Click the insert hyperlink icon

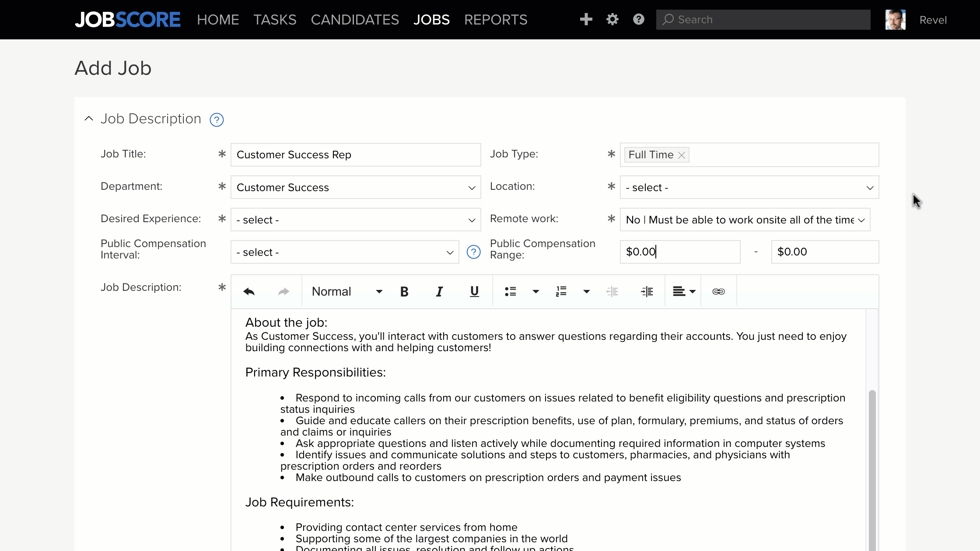pos(718,291)
